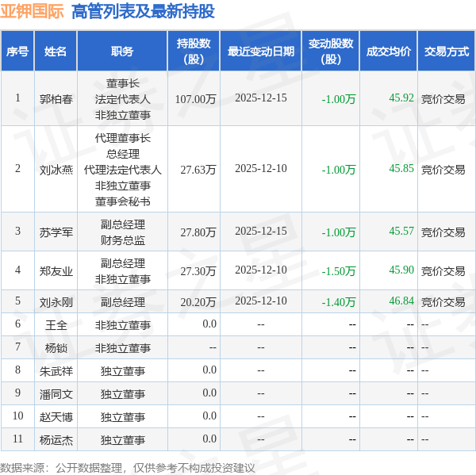Click the 高管列表及最新持股 heading text
The width and height of the screenshot is (476, 475).
click(x=143, y=11)
